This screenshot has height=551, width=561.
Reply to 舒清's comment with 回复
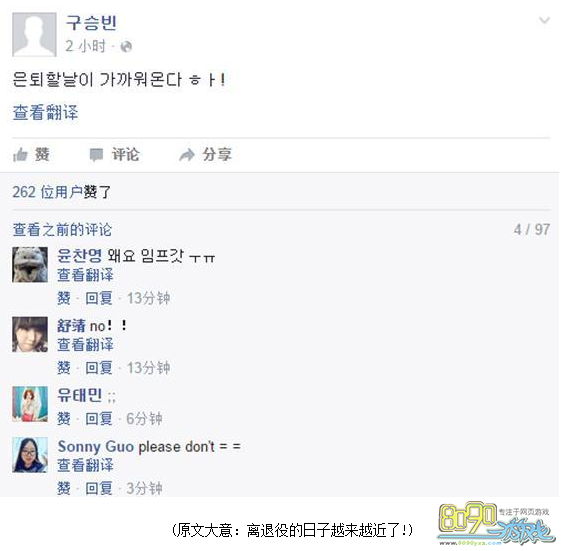99,367
